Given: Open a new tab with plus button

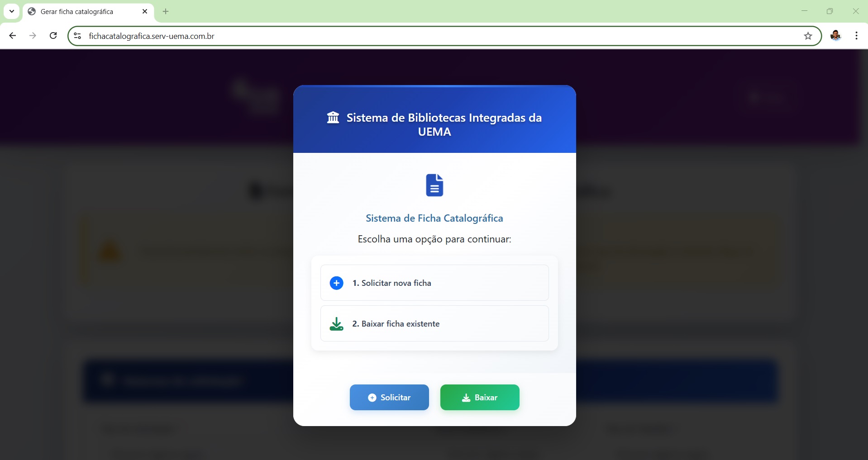Looking at the screenshot, I should click(x=166, y=12).
